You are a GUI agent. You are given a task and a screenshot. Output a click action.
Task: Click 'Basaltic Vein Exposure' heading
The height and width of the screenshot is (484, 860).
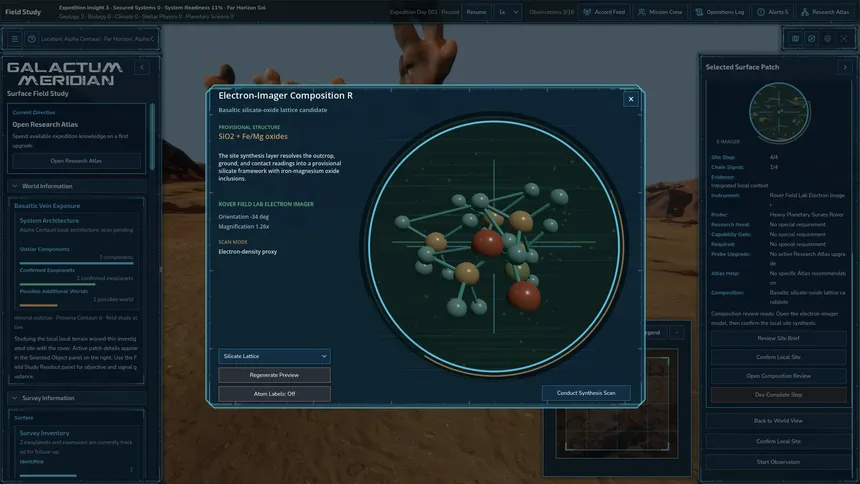pyautogui.click(x=47, y=206)
